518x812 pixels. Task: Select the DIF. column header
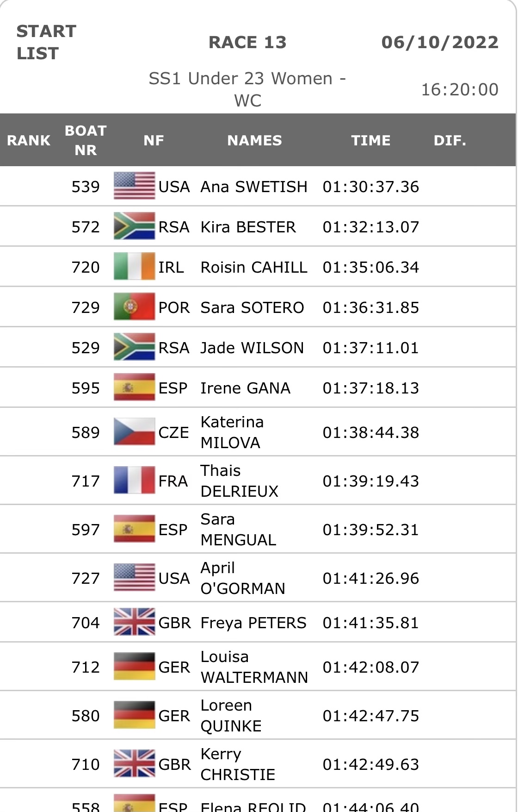(x=450, y=140)
